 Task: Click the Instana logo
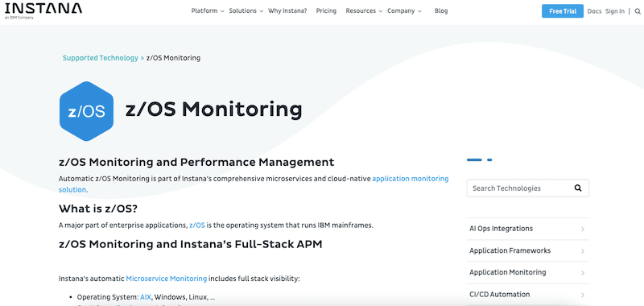[x=43, y=10]
